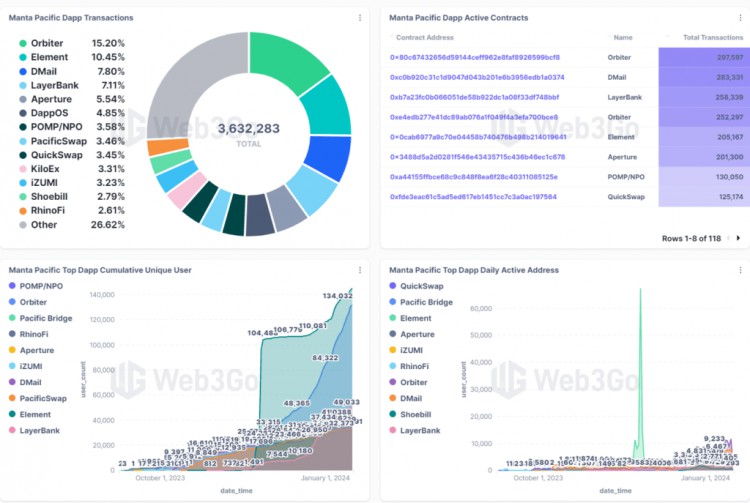
Task: Toggle iZUMI series in Cumulative User legend
Action: click(26, 367)
